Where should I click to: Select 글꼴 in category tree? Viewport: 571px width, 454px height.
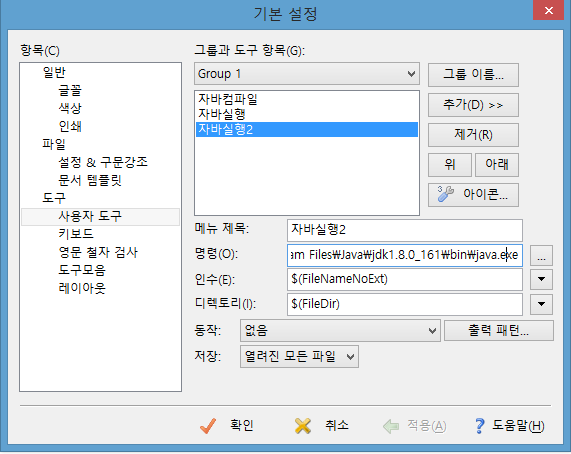(70, 90)
